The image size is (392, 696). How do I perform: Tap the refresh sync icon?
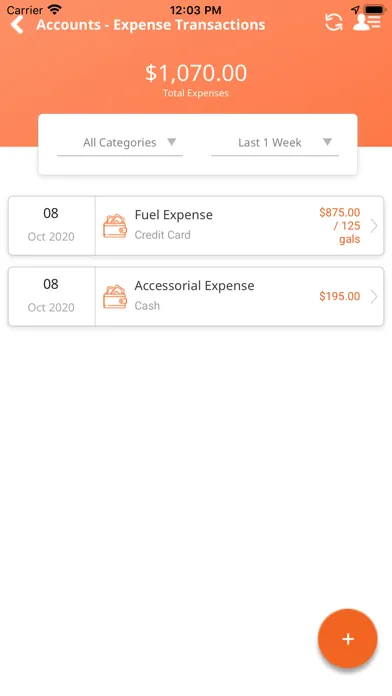(x=333, y=22)
